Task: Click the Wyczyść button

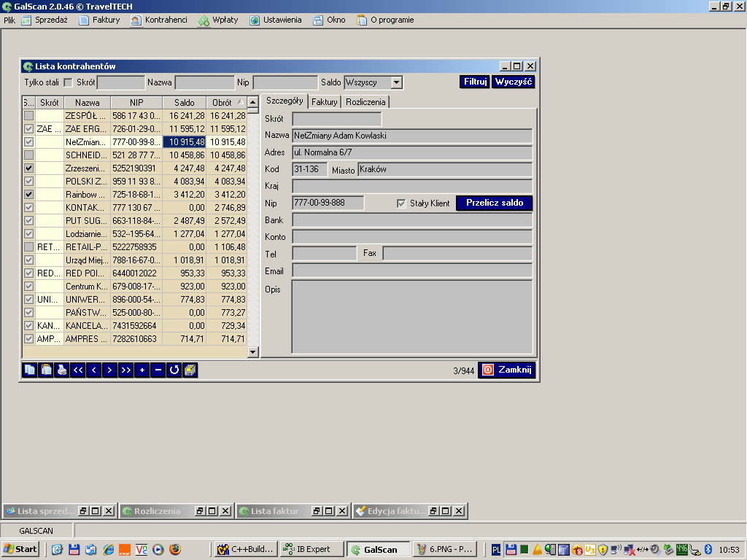Action: coord(513,82)
